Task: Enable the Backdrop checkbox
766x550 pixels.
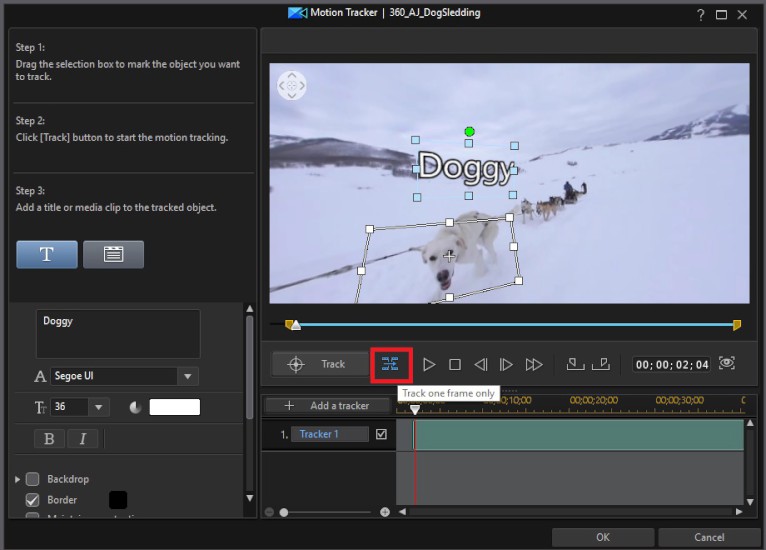Action: point(33,479)
